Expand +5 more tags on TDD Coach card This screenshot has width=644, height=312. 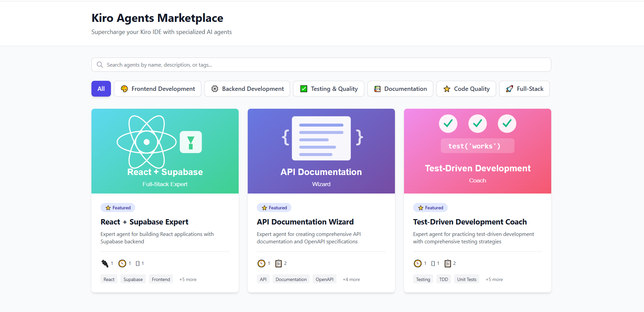pos(494,279)
